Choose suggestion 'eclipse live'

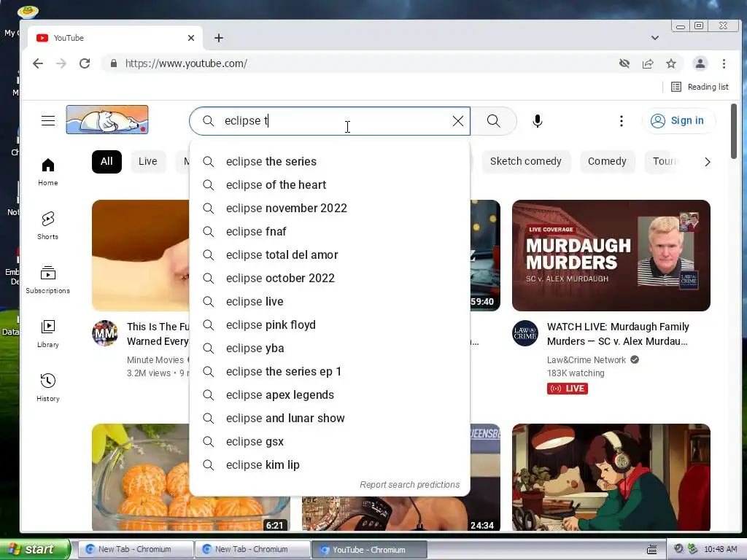tap(330, 301)
